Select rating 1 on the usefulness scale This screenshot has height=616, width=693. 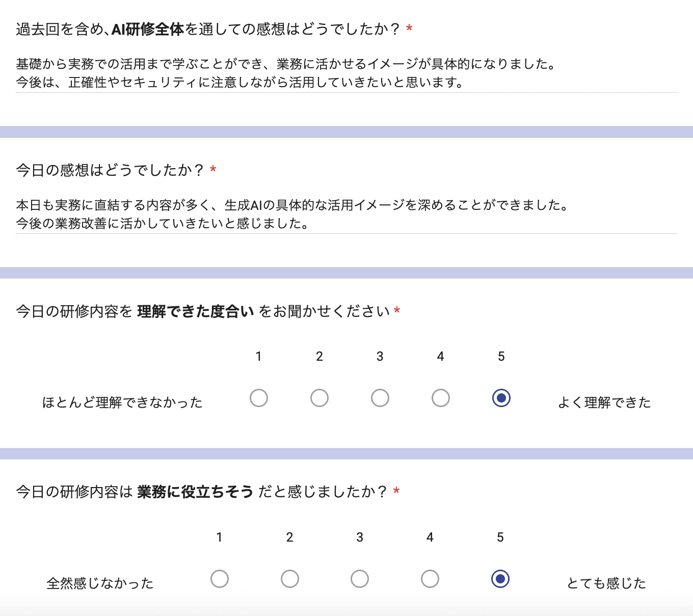coord(220,579)
